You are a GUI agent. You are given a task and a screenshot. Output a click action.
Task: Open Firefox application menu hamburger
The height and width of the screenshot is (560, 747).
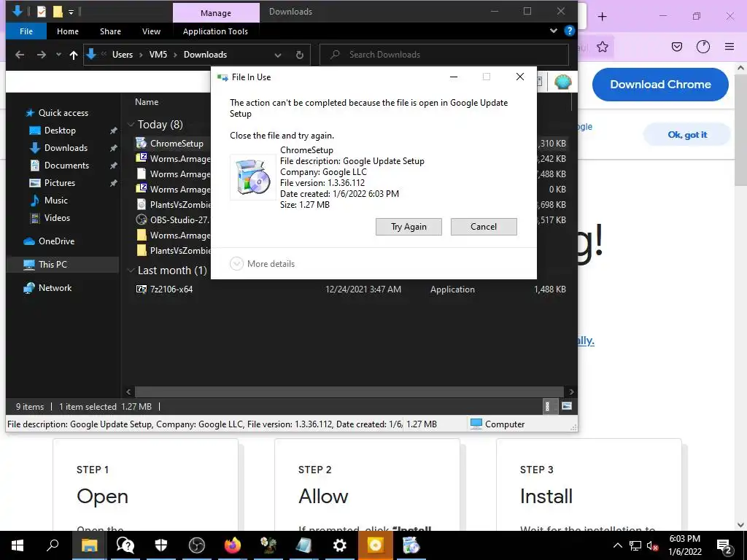click(x=729, y=47)
